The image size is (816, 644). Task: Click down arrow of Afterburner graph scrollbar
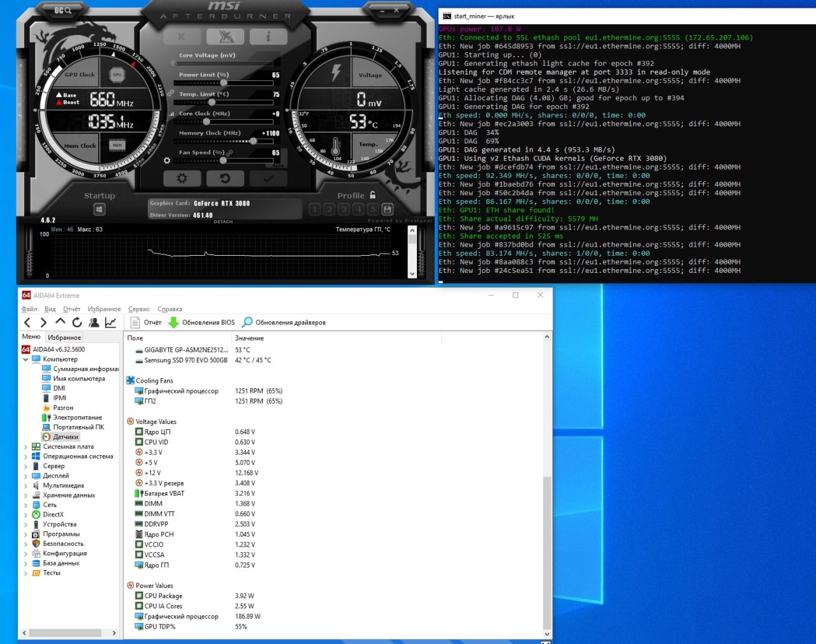point(412,274)
